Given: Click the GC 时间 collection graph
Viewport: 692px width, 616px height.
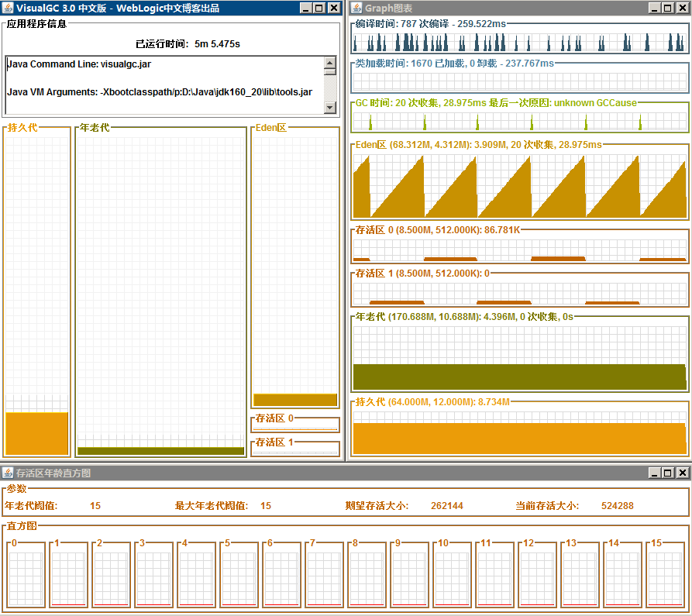Looking at the screenshot, I should point(519,121).
